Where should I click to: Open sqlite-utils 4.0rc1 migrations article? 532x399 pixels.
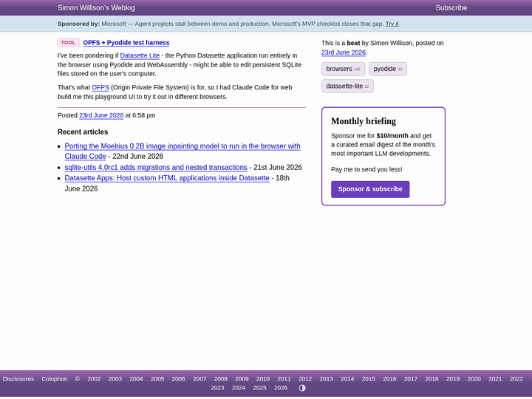pyautogui.click(x=156, y=167)
